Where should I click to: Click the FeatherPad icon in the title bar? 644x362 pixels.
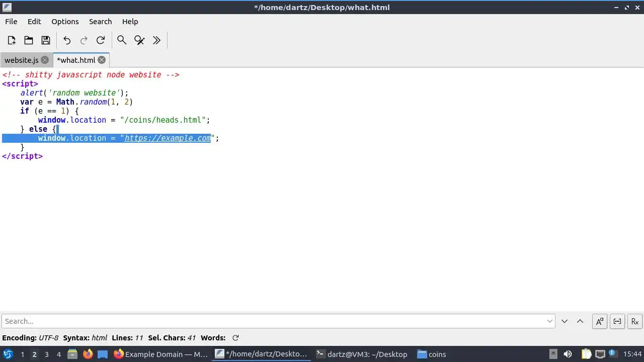point(7,7)
